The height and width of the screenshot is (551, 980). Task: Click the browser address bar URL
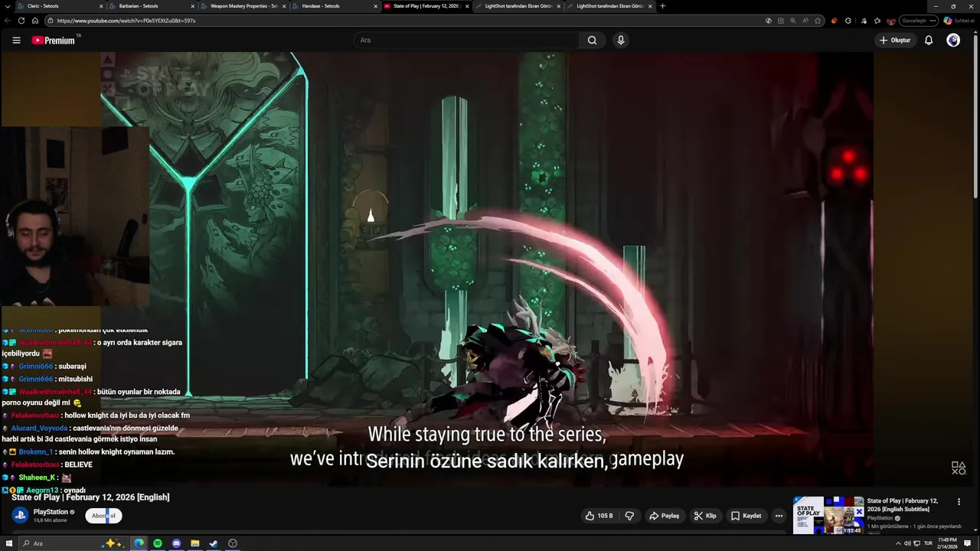126,21
